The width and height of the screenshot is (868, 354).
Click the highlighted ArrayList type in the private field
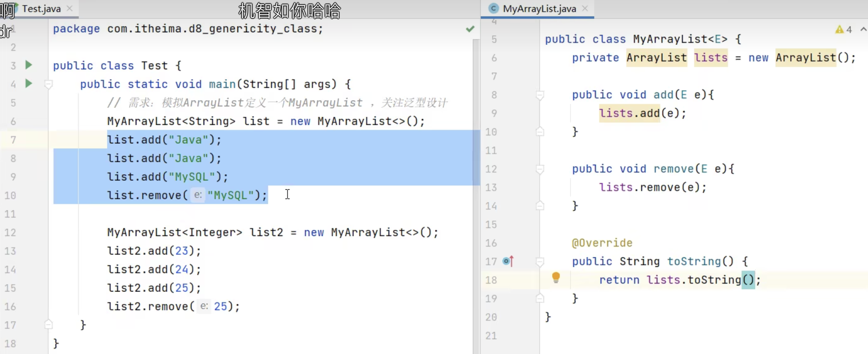657,57
